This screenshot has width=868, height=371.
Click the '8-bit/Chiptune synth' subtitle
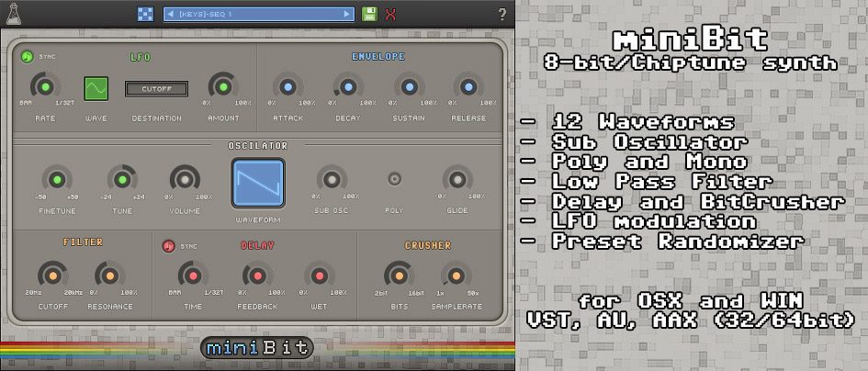(x=691, y=62)
